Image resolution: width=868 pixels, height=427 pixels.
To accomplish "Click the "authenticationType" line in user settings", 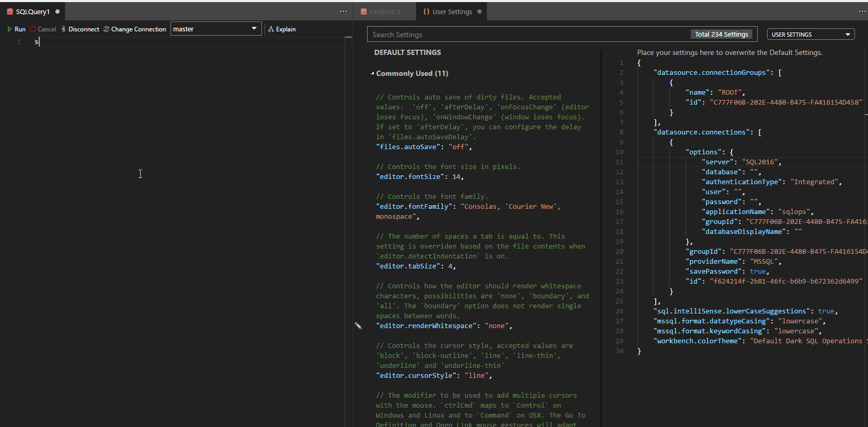I will pos(772,182).
